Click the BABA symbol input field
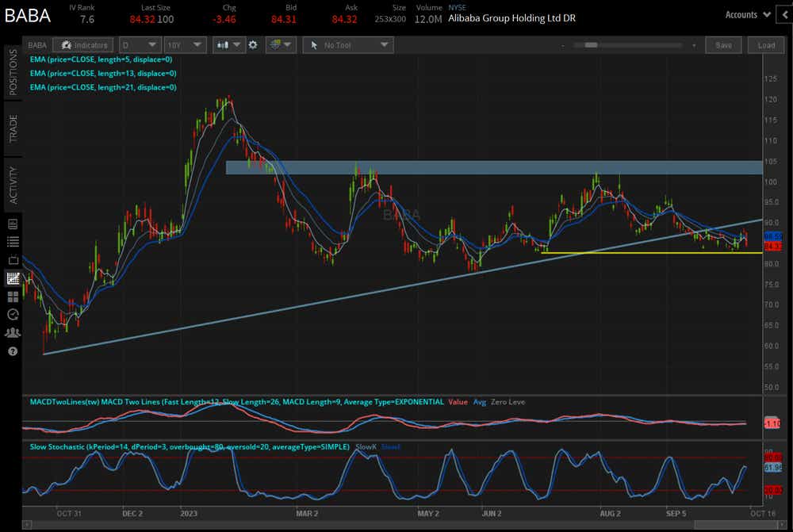 pyautogui.click(x=36, y=45)
